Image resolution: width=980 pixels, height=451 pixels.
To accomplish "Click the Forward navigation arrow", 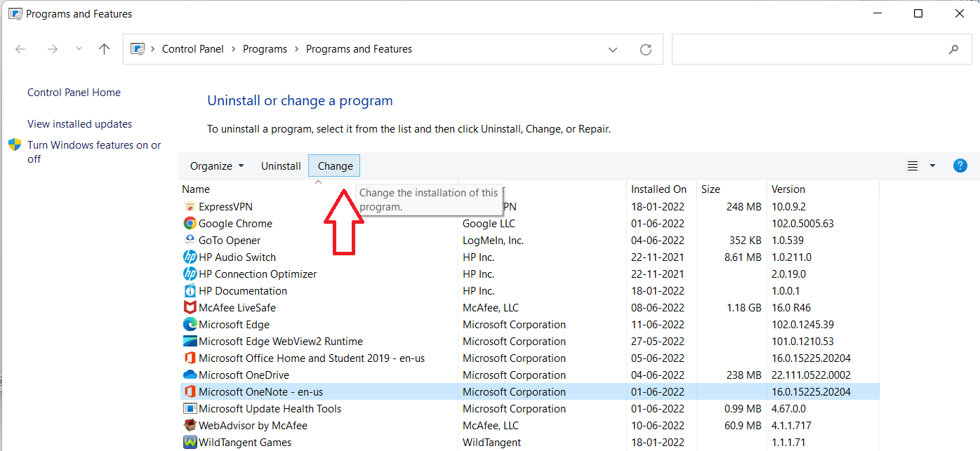I will pos(52,49).
